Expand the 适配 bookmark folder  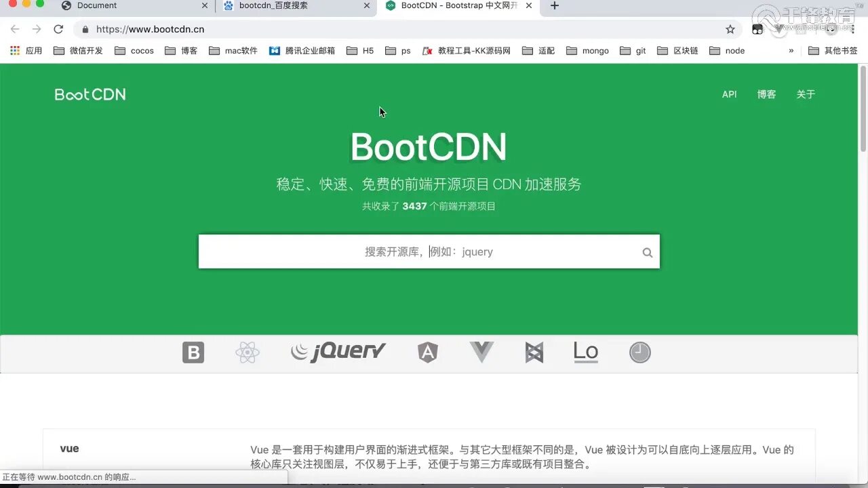(x=538, y=51)
